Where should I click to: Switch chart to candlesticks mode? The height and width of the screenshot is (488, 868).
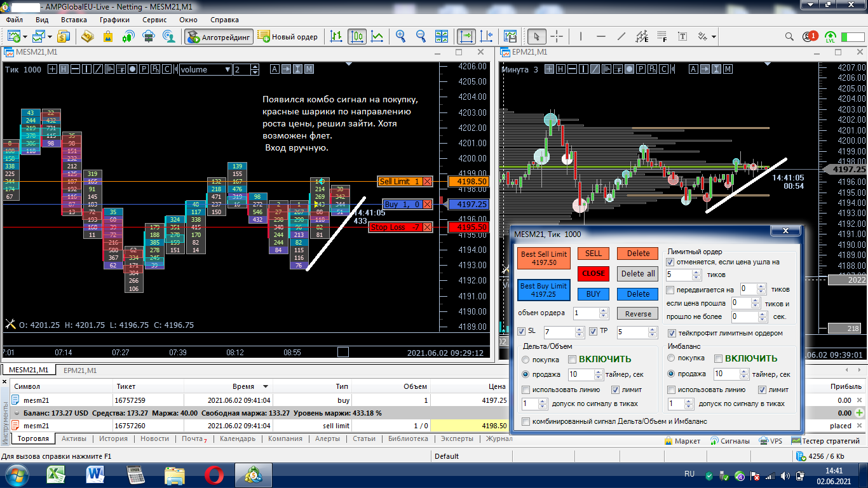[x=357, y=36]
